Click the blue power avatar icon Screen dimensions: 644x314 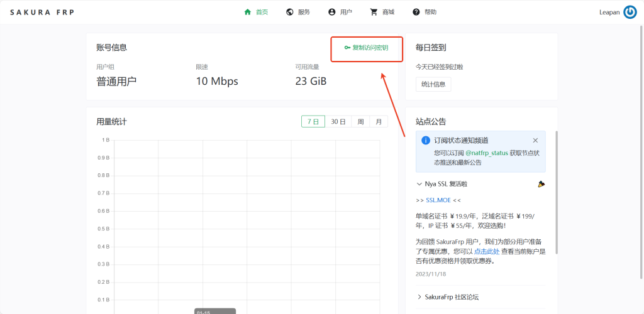coord(630,12)
